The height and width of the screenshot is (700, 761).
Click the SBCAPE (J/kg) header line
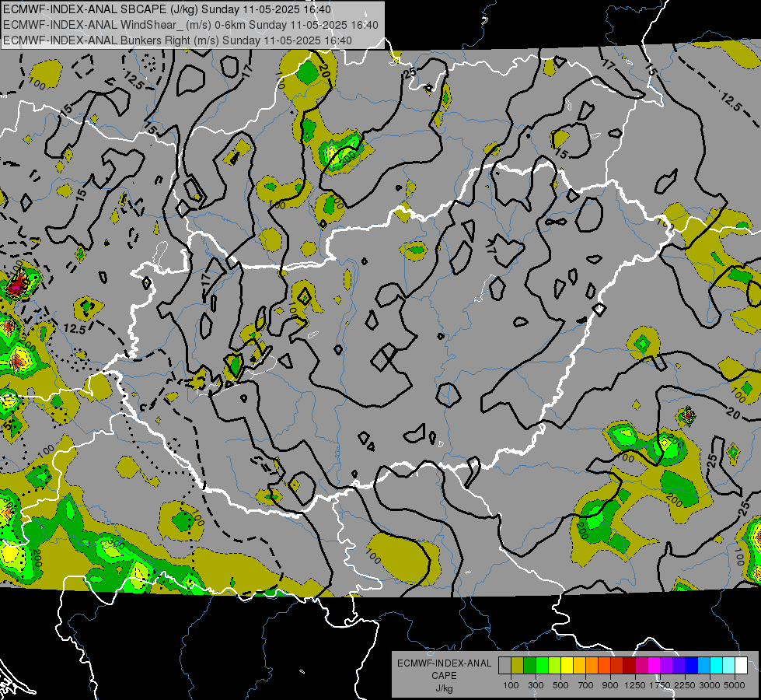(x=167, y=9)
